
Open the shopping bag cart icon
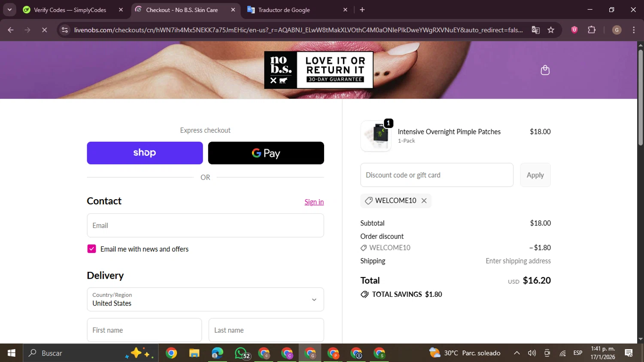545,70
